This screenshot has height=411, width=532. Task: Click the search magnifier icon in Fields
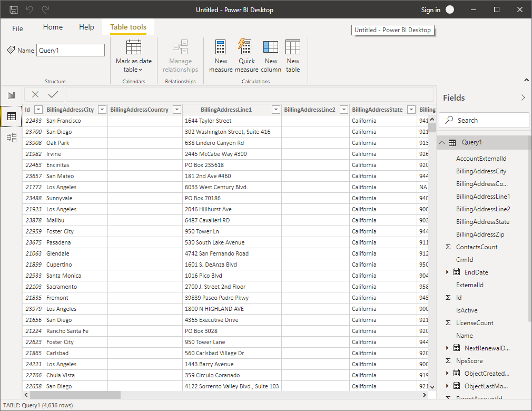pos(449,120)
